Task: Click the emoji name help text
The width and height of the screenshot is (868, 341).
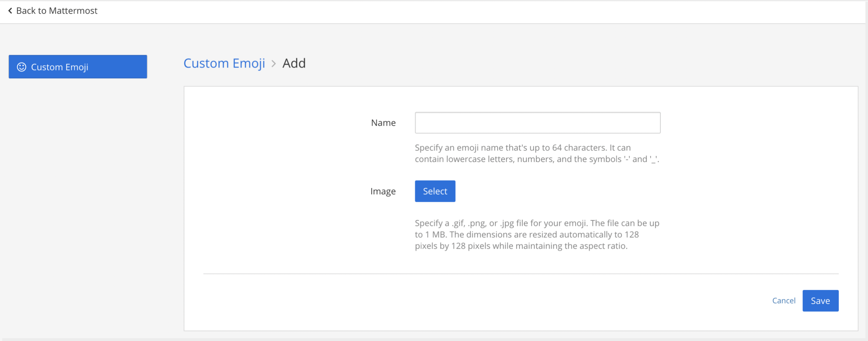Action: pos(537,153)
